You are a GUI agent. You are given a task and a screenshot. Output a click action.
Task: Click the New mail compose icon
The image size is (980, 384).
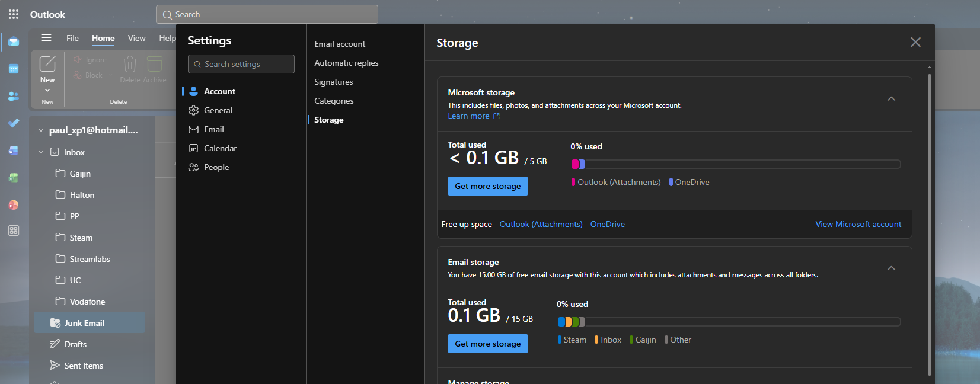click(47, 63)
